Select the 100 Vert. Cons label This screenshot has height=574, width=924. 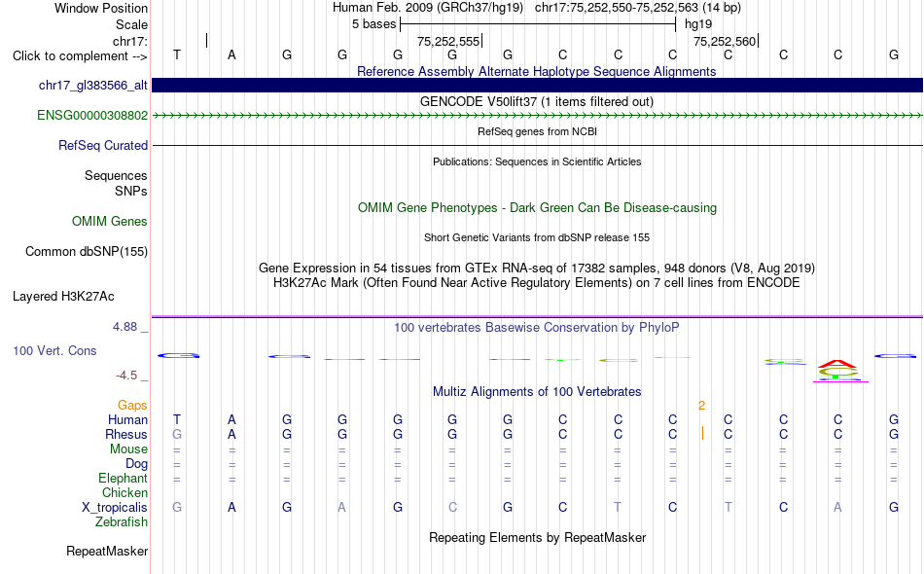(54, 351)
